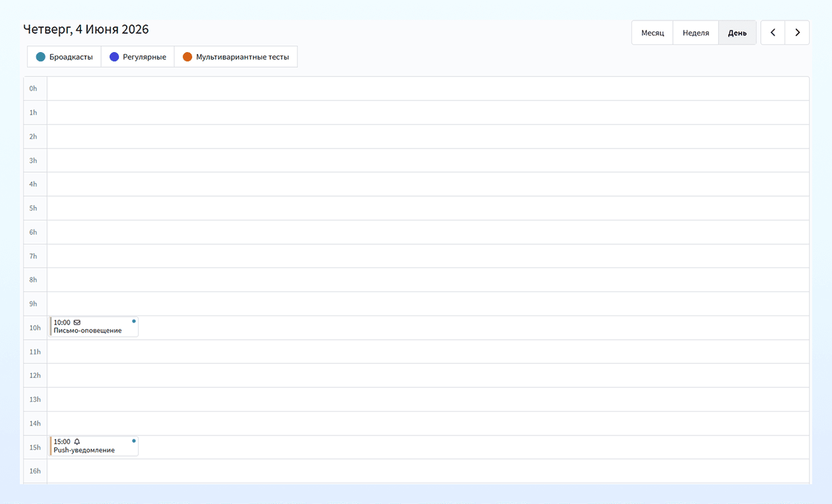832x504 pixels.
Task: Click the envelope icon on the 10:00 event
Action: (x=77, y=323)
